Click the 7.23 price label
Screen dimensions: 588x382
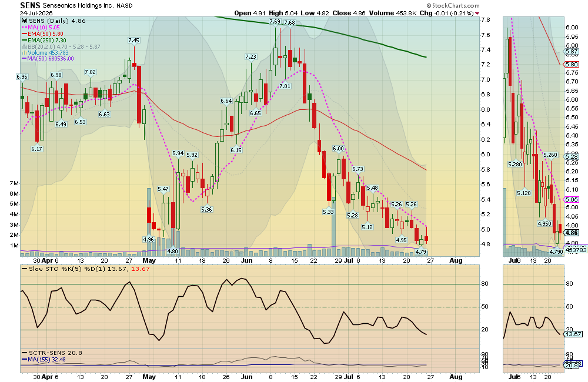(x=251, y=56)
